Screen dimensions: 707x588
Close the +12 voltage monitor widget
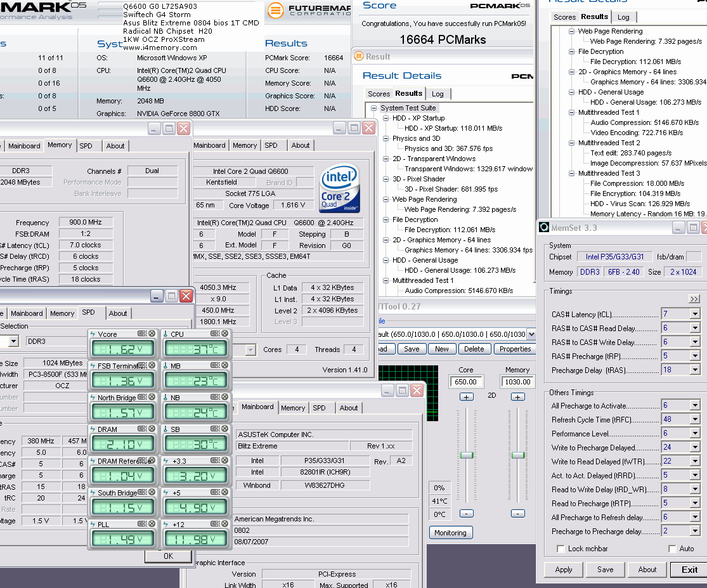click(x=225, y=524)
